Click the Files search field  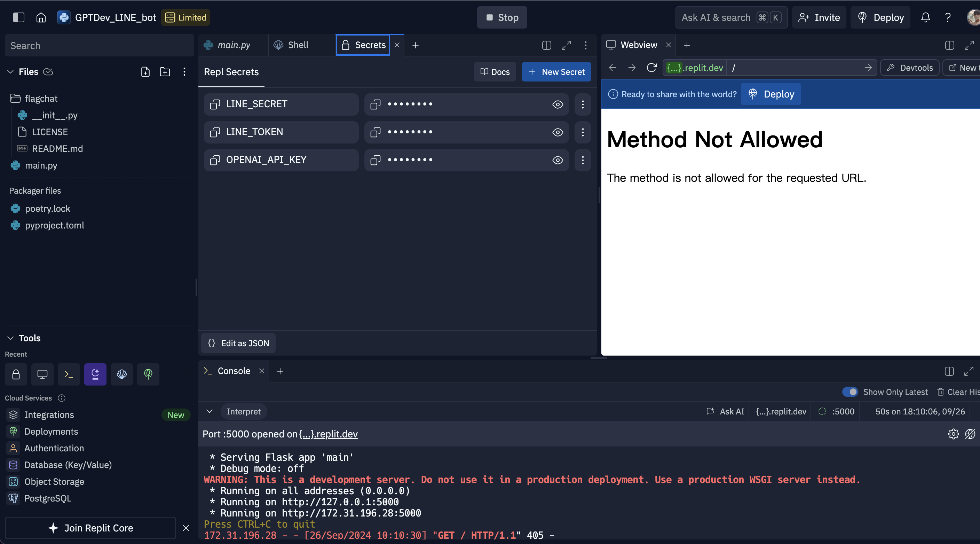click(99, 45)
